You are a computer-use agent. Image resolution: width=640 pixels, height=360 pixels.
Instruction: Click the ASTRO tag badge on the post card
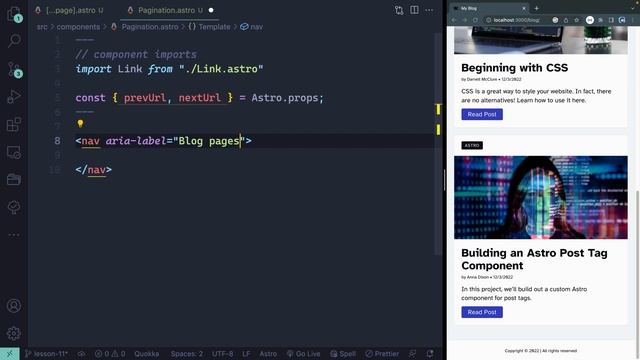tap(472, 145)
